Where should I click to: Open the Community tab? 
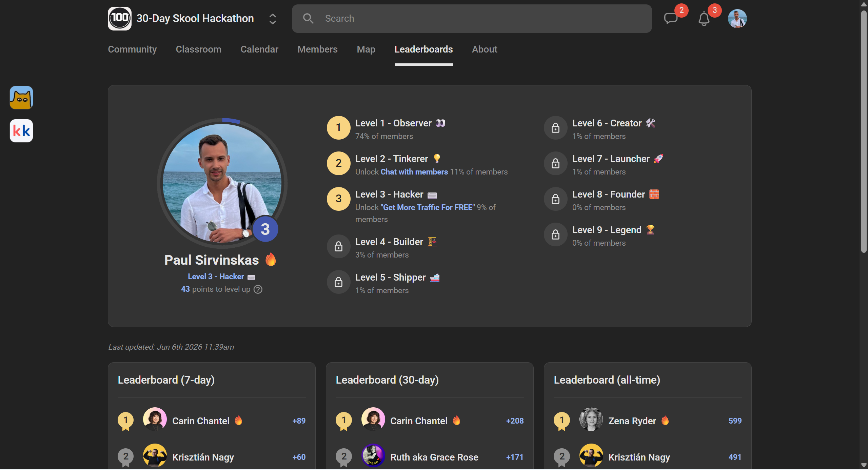(x=132, y=49)
